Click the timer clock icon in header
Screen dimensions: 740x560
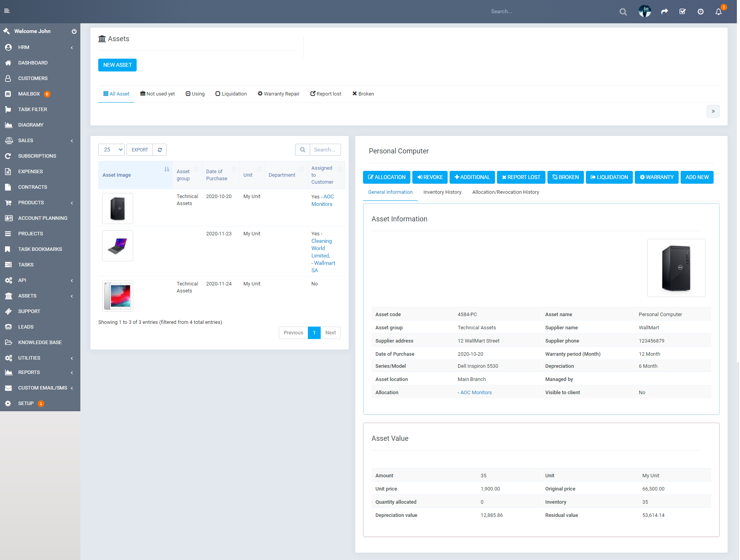pyautogui.click(x=700, y=12)
